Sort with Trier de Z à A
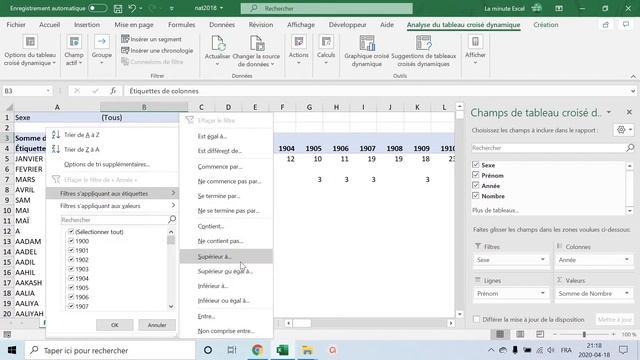This screenshot has height=360, width=640. [x=82, y=149]
